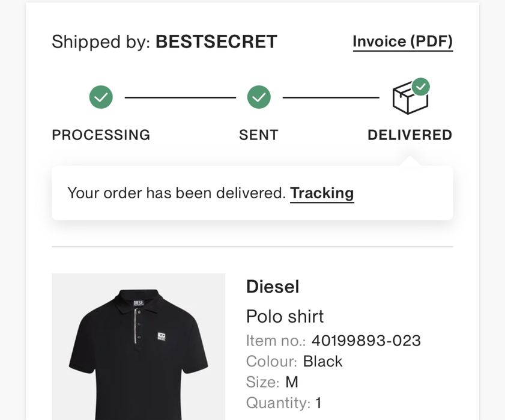
Task: Select the SENT status label
Action: 259,135
